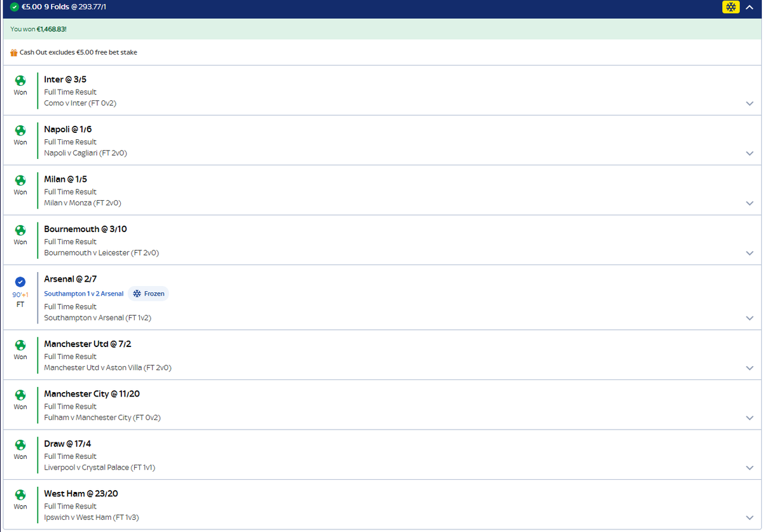Expand the Liverpool v Crystal Palace details
The width and height of the screenshot is (763, 532).
[x=750, y=468]
